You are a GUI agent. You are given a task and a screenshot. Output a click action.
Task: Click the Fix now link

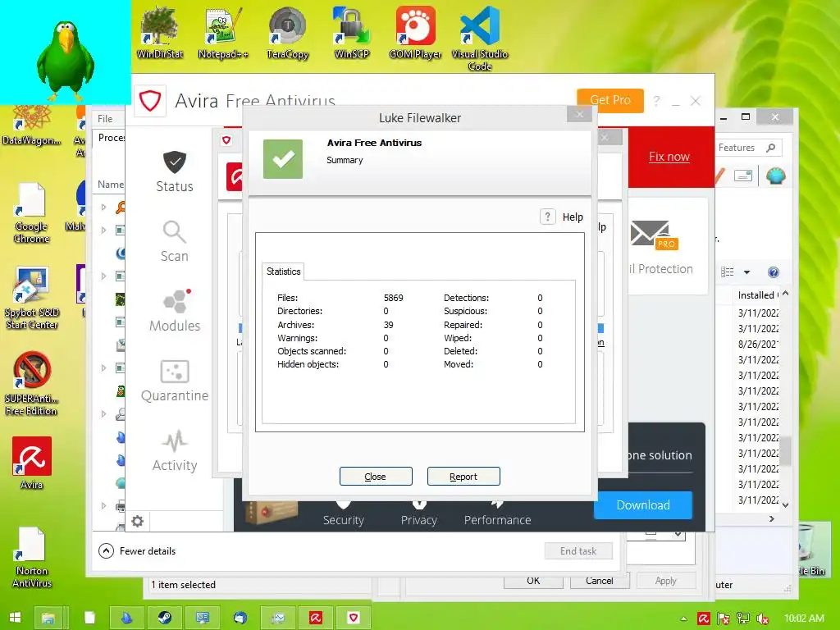point(669,157)
